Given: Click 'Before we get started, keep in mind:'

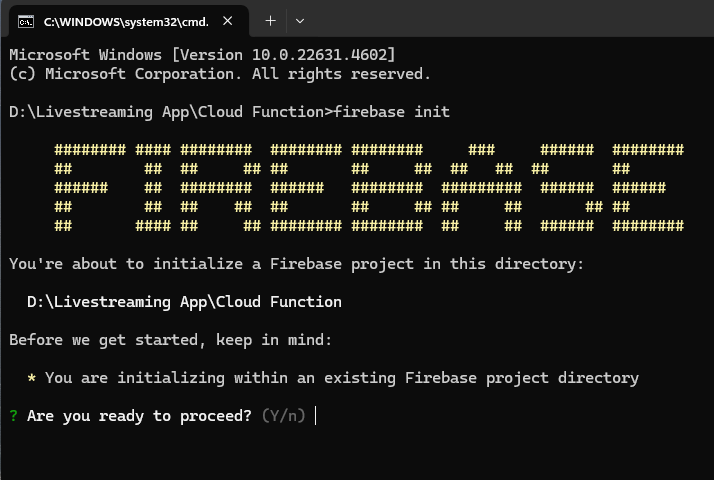Looking at the screenshot, I should click(170, 340).
